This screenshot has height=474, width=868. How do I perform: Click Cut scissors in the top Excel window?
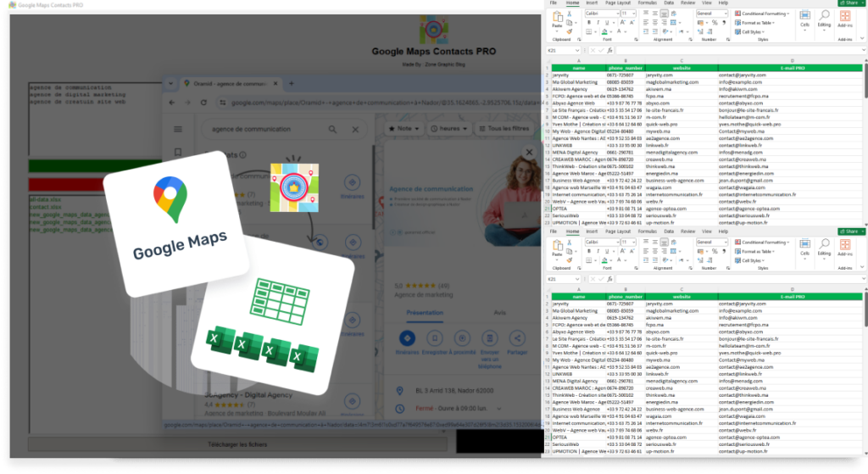pos(569,14)
